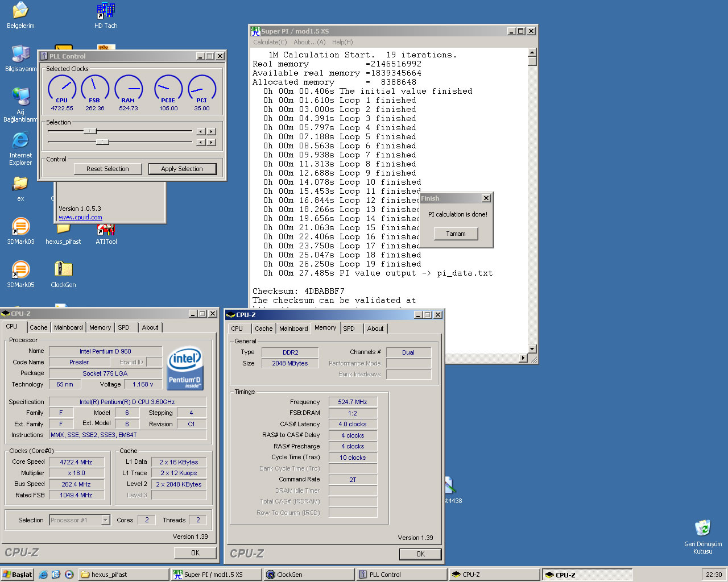Click Super PI vertical scrollbar down arrow

pos(532,349)
